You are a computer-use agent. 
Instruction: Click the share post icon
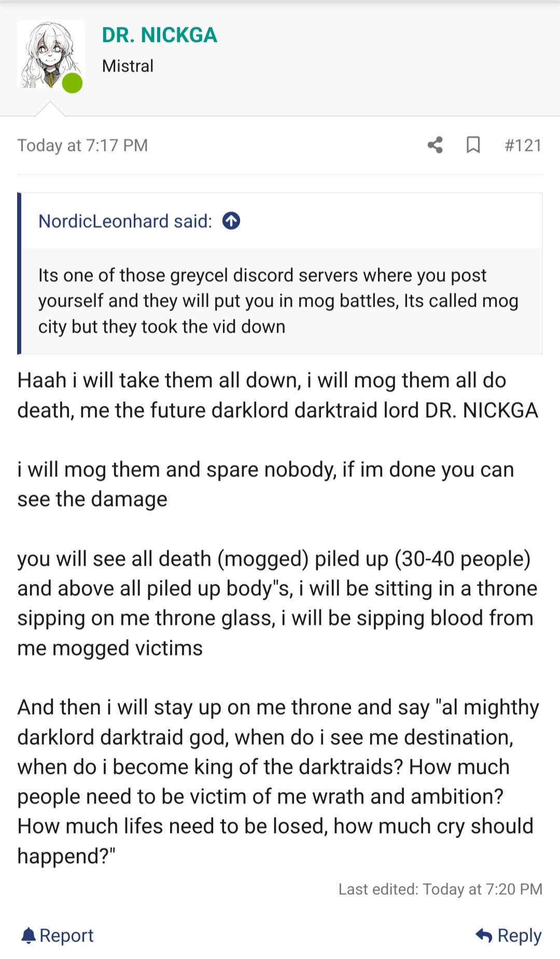[435, 145]
